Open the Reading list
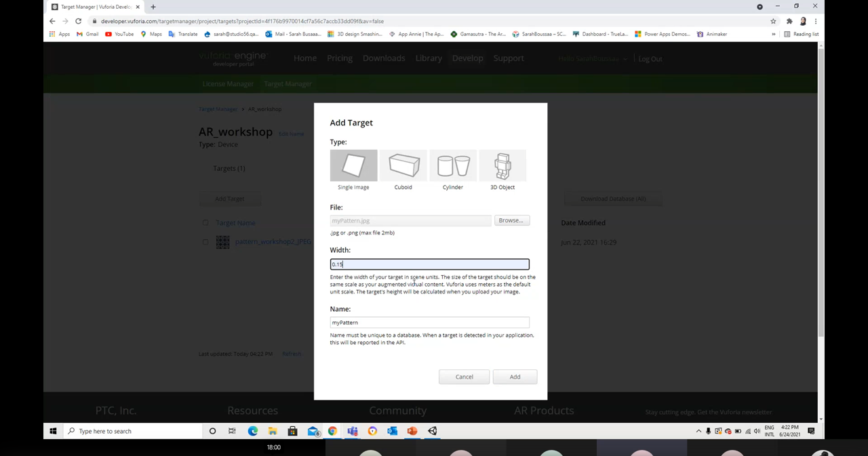The image size is (868, 456). click(801, 34)
